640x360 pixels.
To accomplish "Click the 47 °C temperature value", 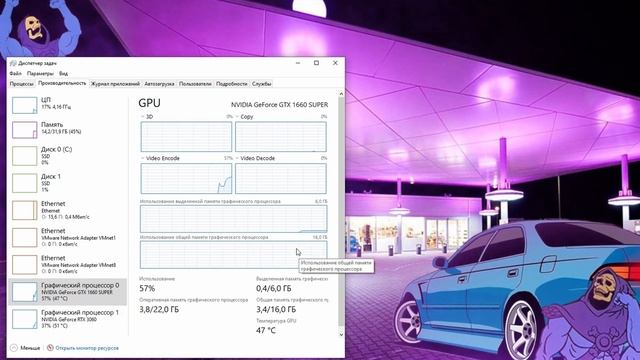I will (266, 330).
